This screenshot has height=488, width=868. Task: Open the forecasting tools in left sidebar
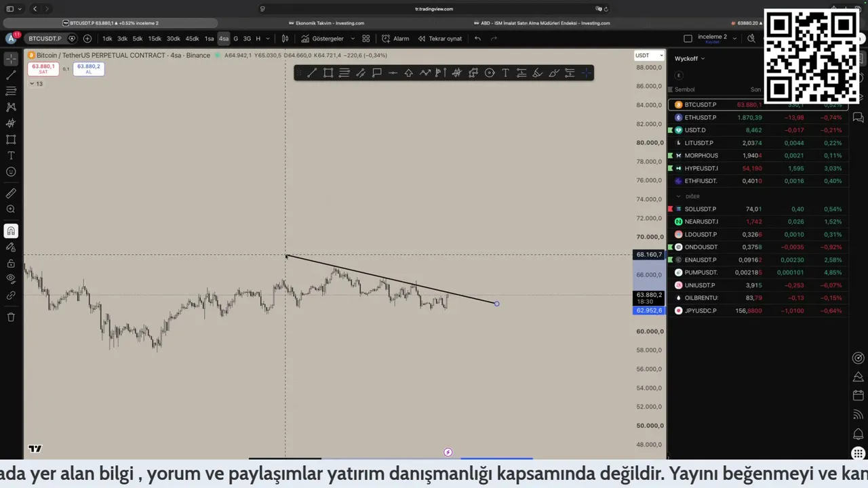pos(11,123)
